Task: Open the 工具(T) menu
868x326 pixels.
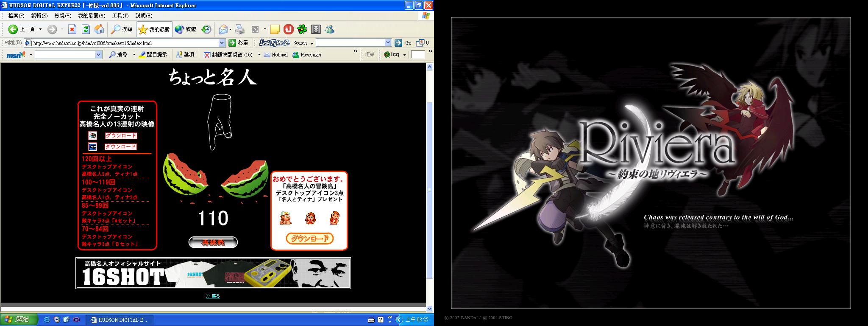Action: [x=120, y=15]
